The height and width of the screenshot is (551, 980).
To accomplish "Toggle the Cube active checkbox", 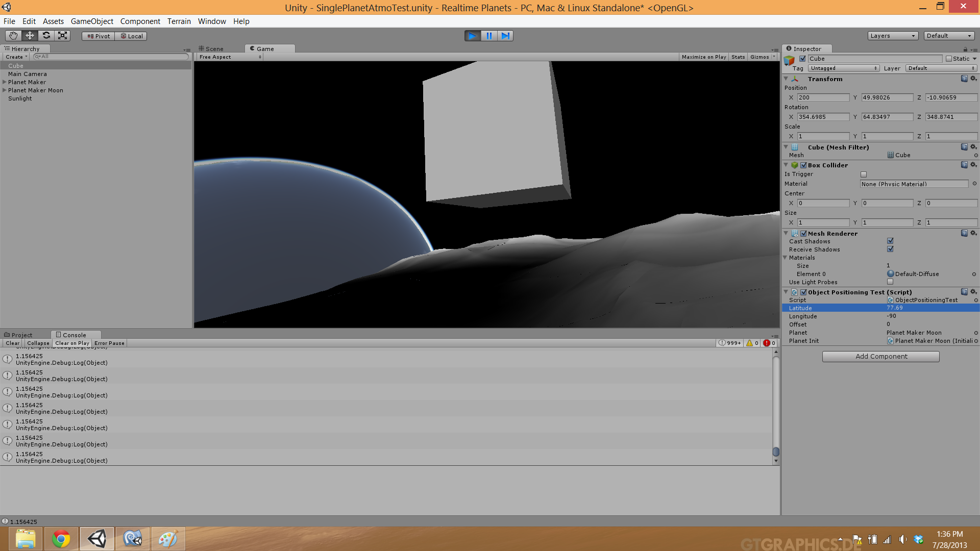I will [x=802, y=59].
